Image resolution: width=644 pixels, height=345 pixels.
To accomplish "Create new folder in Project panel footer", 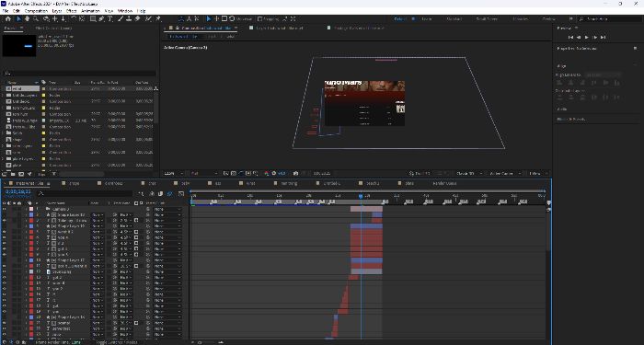I will [13, 174].
